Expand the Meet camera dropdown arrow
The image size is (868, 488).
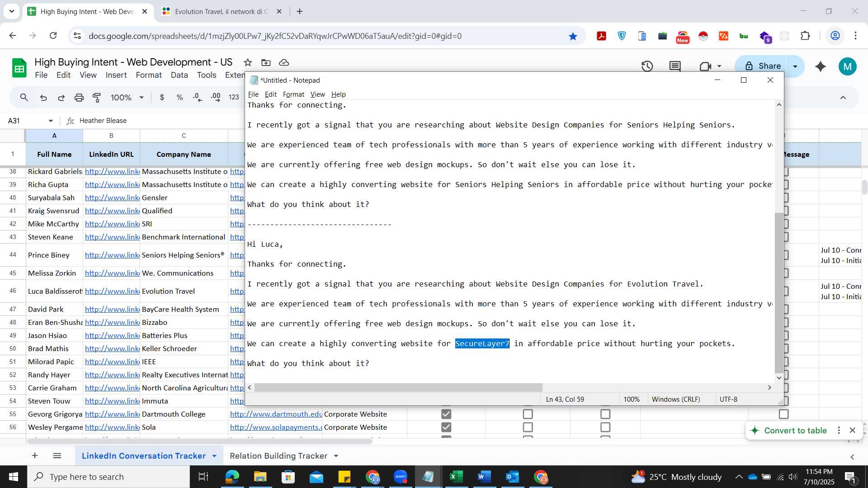719,66
